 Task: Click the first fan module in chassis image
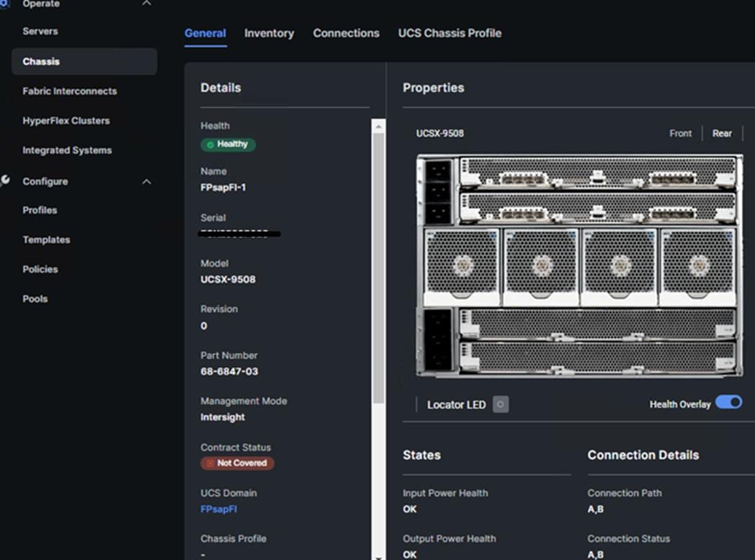(x=461, y=267)
